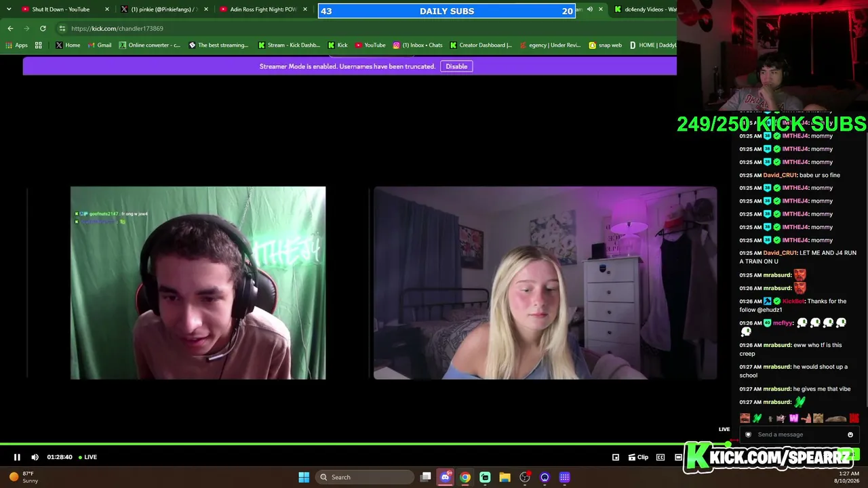Open the Stream - Kick Dashboard bookmark
The width and height of the screenshot is (868, 488).
pyautogui.click(x=289, y=45)
